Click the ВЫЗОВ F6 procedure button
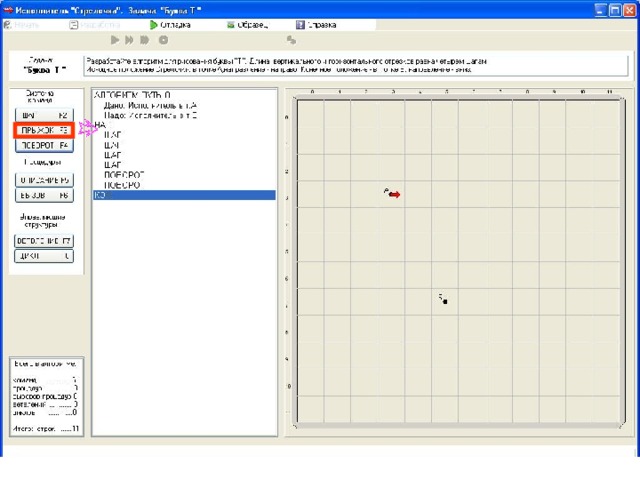 (x=44, y=195)
